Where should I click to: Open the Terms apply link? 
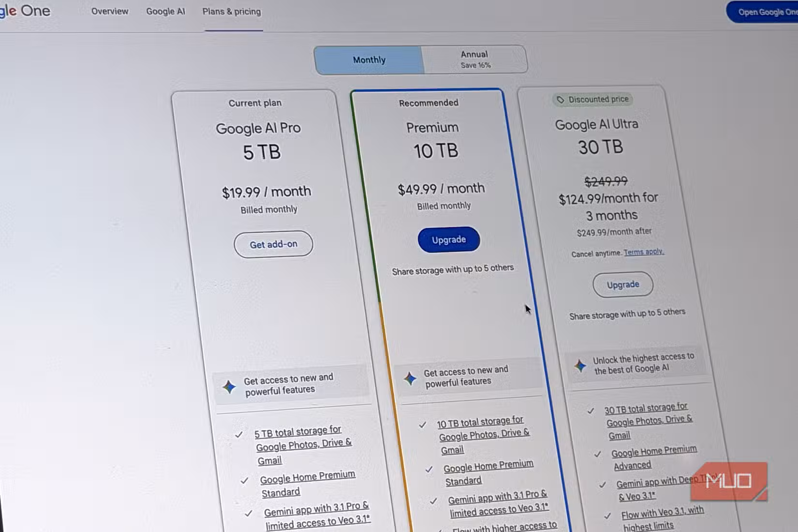(644, 252)
